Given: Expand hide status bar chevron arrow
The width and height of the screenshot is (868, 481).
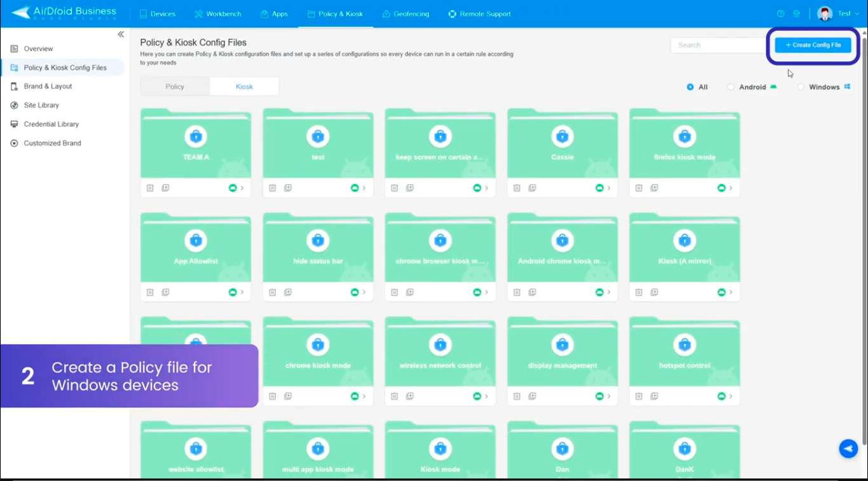Looking at the screenshot, I should pos(364,292).
